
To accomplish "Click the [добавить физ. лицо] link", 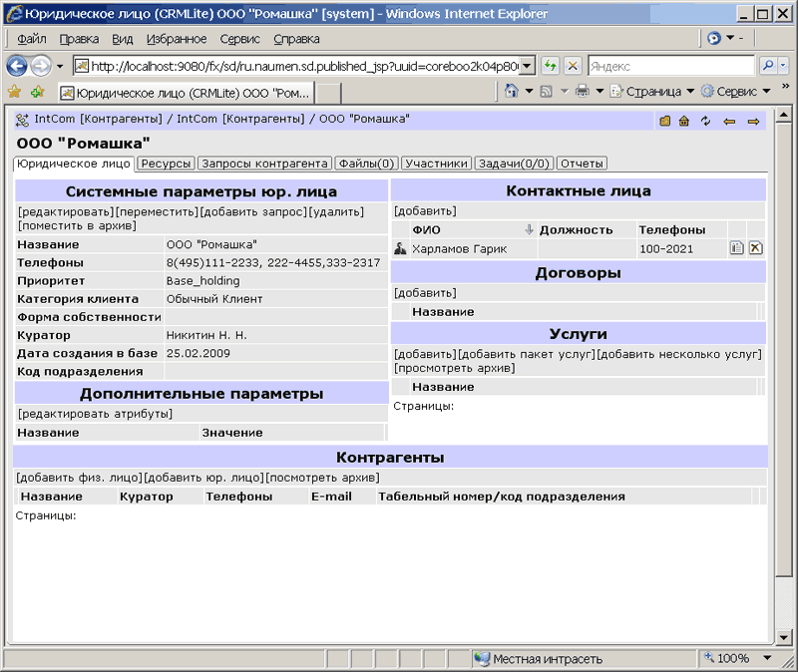I will (80, 478).
